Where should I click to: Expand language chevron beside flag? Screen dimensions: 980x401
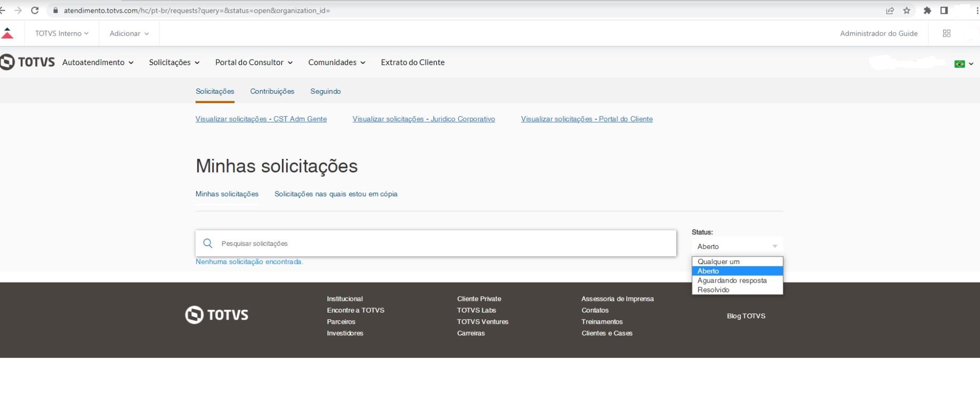[x=971, y=64]
